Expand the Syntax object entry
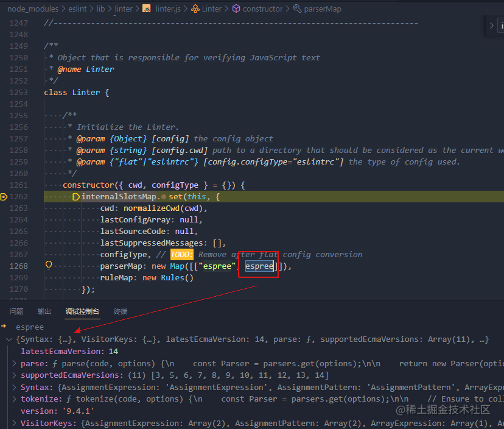 click(14, 388)
